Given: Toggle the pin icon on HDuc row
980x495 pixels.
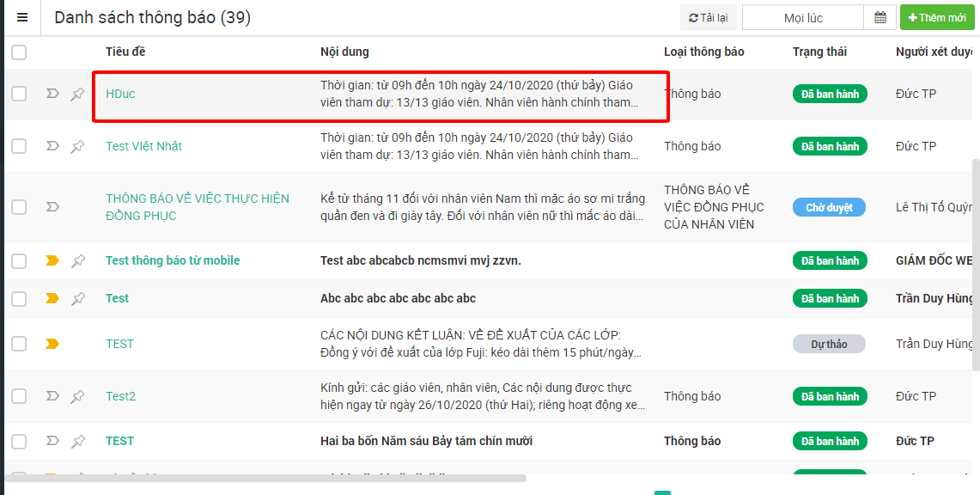Looking at the screenshot, I should pyautogui.click(x=77, y=94).
